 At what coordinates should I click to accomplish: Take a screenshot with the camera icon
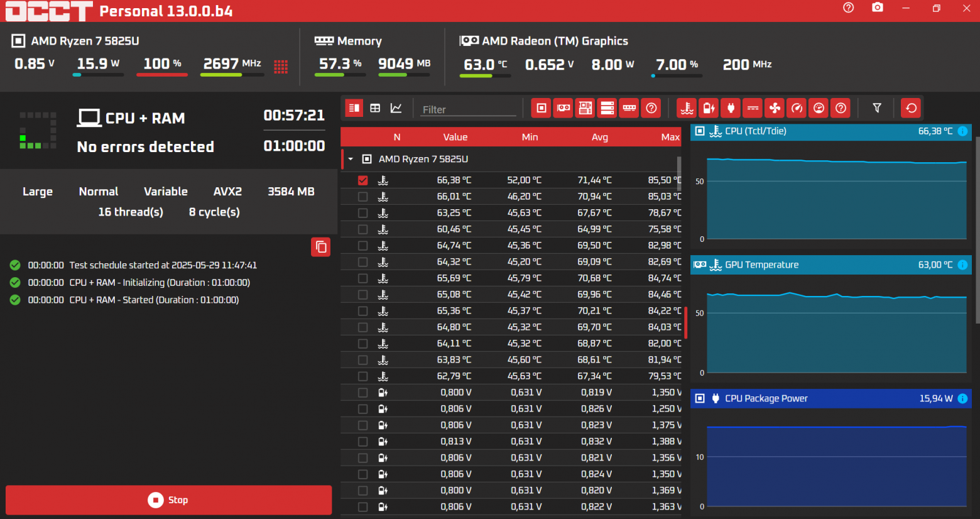click(x=878, y=8)
